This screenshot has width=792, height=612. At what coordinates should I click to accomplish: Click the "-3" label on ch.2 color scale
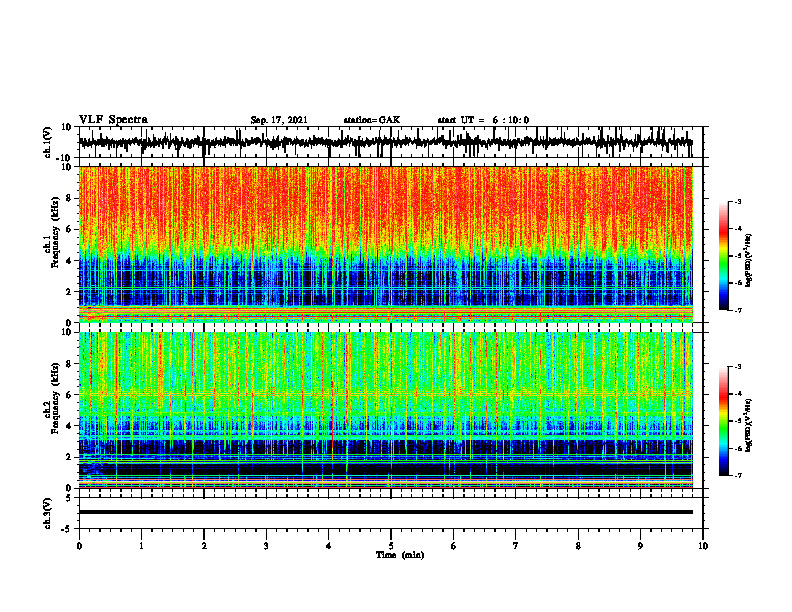pyautogui.click(x=737, y=367)
